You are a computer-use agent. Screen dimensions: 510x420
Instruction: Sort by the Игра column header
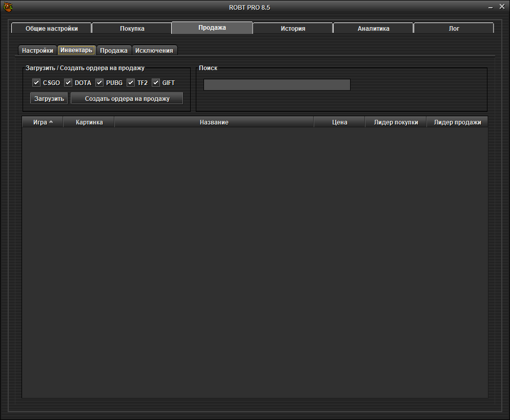coord(42,122)
